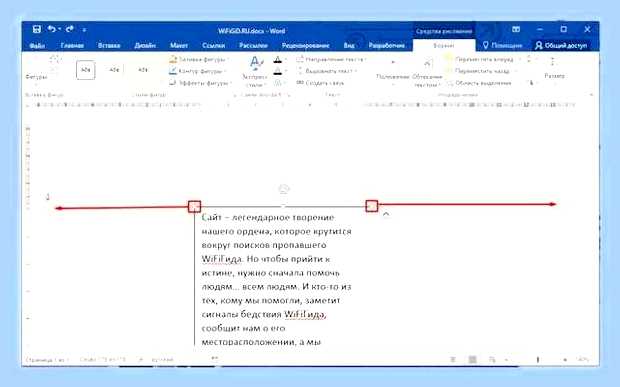
Task: Expand Эффекты фигуры shape effects menu
Action: coord(200,83)
